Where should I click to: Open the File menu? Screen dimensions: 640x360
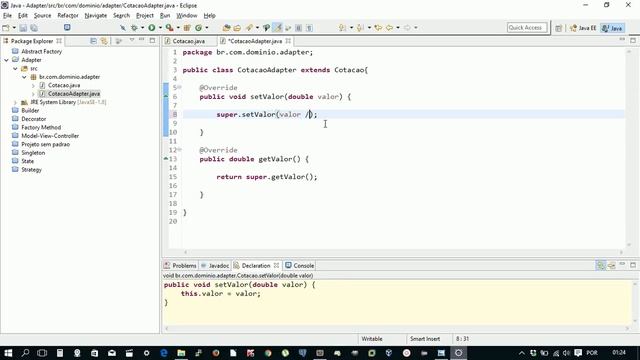7,16
